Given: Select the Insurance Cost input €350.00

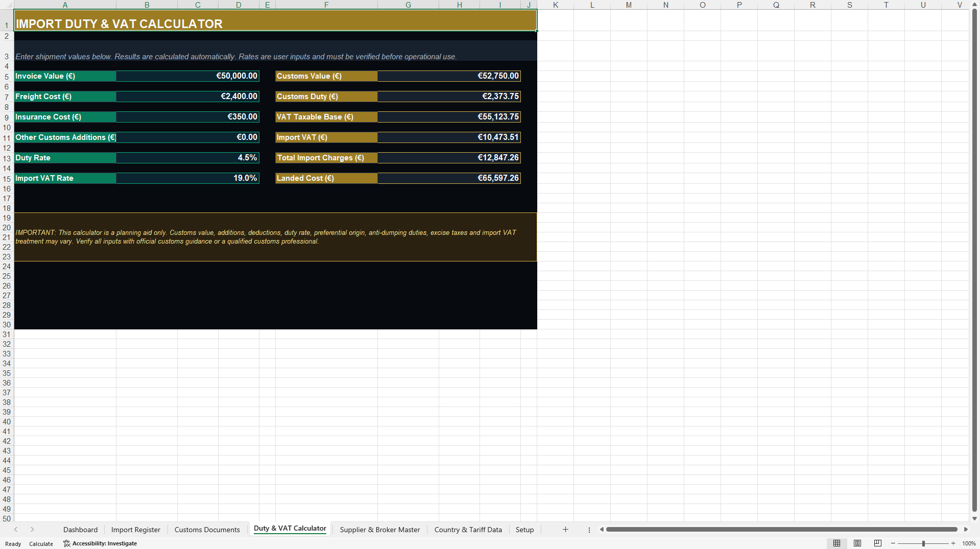Looking at the screenshot, I should [x=187, y=117].
